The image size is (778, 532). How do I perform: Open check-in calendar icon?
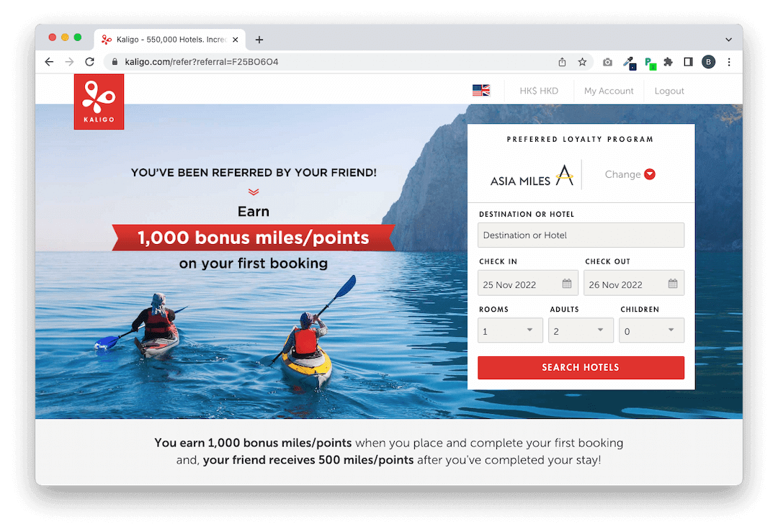click(x=567, y=284)
